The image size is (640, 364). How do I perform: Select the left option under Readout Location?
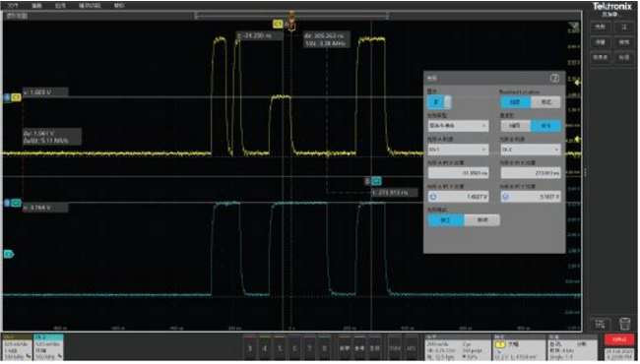pos(516,102)
